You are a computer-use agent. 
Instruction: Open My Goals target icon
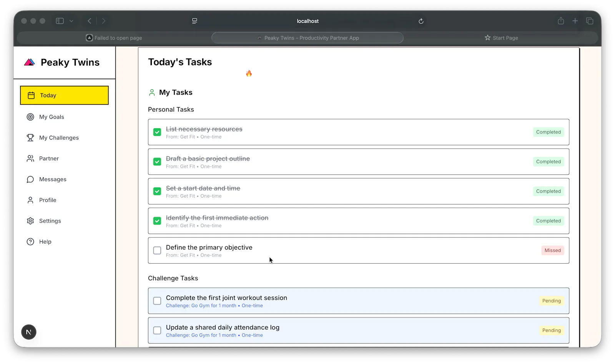pyautogui.click(x=30, y=117)
